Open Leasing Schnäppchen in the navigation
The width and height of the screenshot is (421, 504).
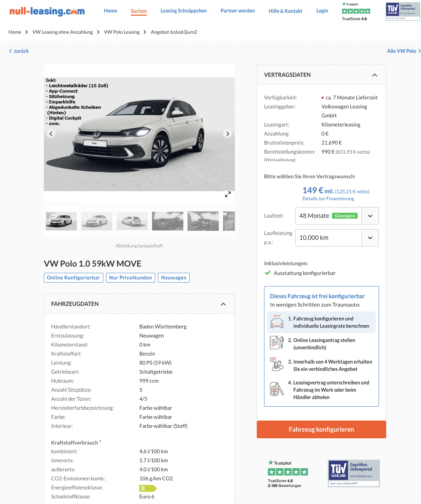coord(184,11)
